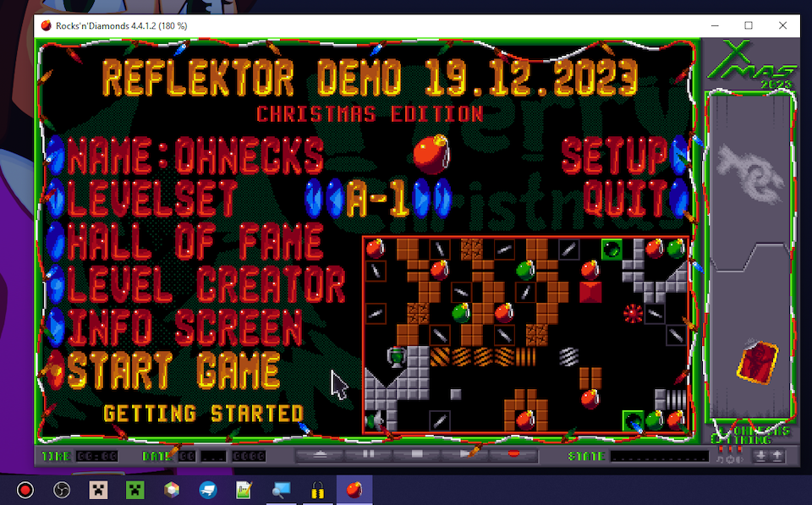Click the QUIT button
This screenshot has height=505, width=812.
tap(625, 199)
